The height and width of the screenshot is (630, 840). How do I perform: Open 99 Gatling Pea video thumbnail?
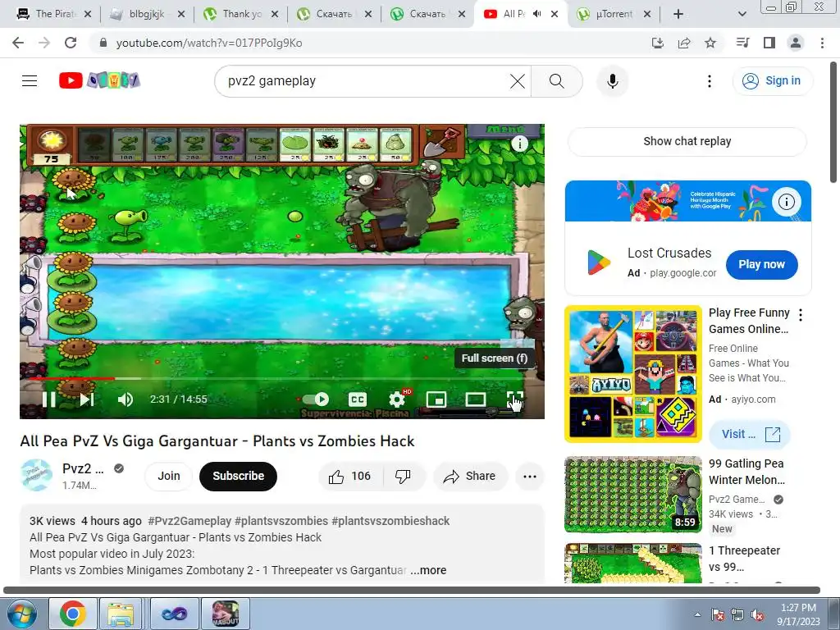(633, 495)
